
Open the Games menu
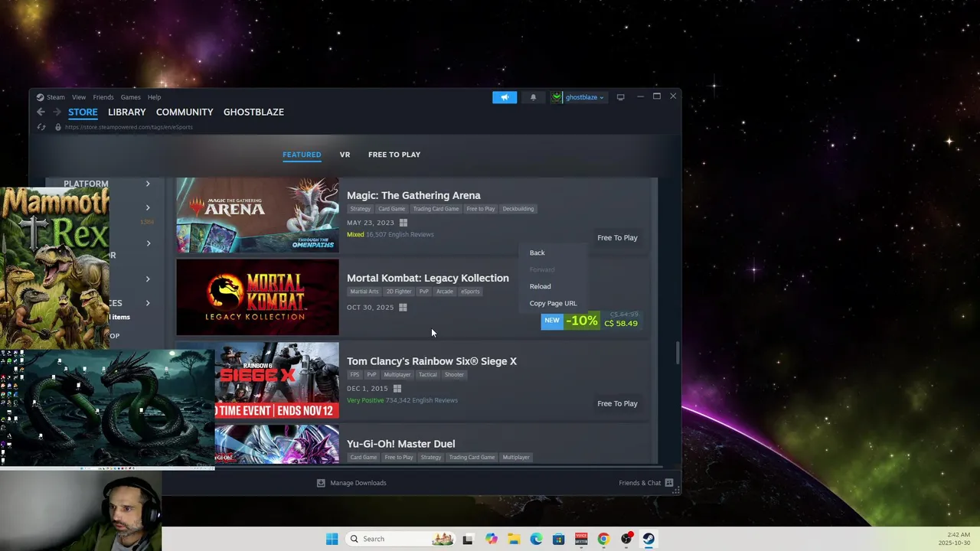click(131, 97)
